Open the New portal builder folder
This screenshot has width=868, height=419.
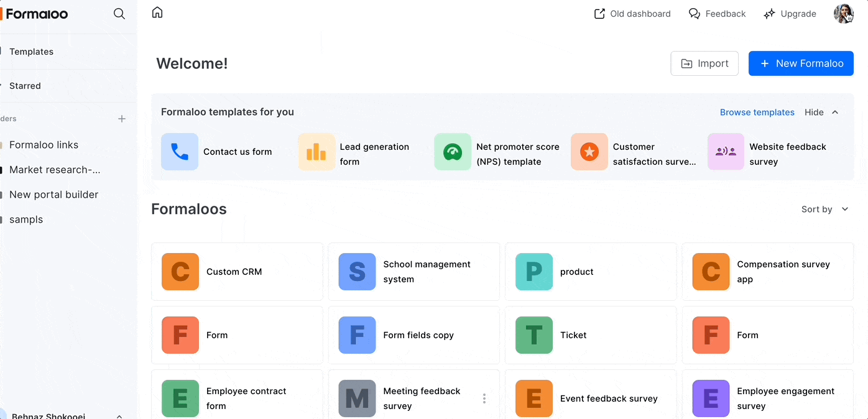coord(53,195)
